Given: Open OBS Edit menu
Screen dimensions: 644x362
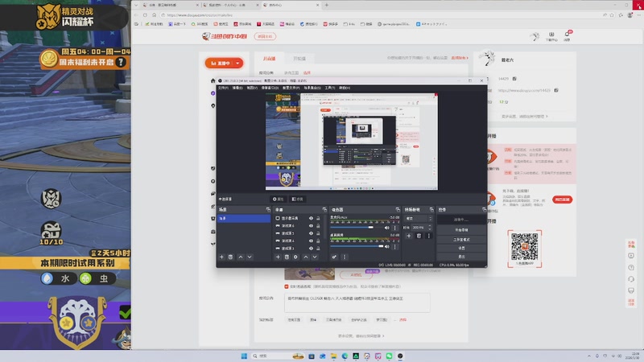Looking at the screenshot, I should tap(237, 88).
